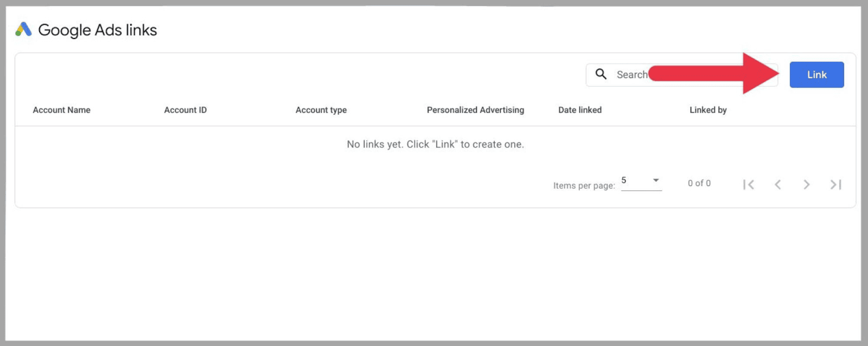This screenshot has width=868, height=346.
Task: Click the 0 of 0 pagination label
Action: point(699,183)
